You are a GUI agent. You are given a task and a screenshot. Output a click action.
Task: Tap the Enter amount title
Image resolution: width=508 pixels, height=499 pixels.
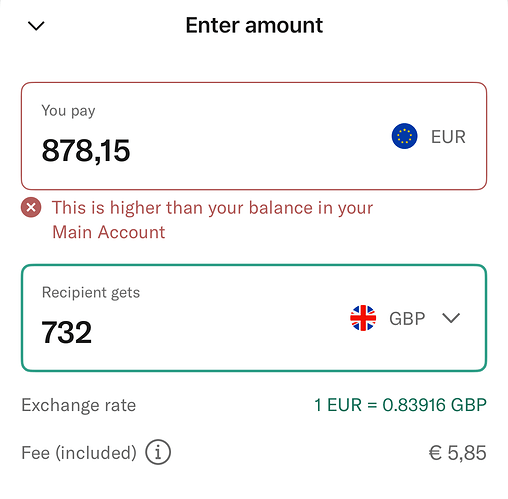coord(254,25)
